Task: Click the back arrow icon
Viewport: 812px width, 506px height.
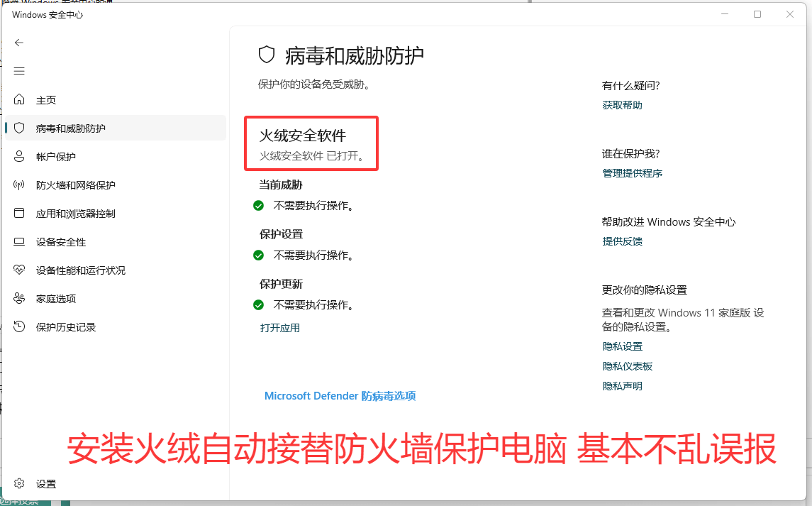Action: (19, 43)
